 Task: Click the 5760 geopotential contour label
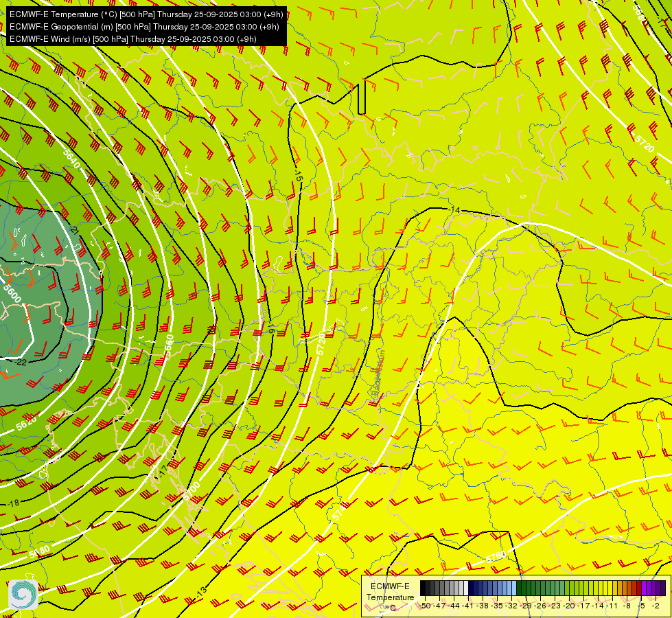[x=496, y=558]
